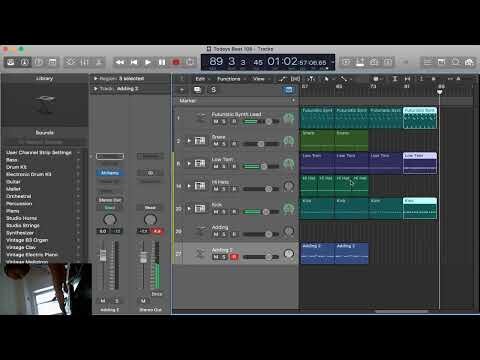Image resolution: width=480 pixels, height=360 pixels.
Task: Solo the Kick track
Action: click(224, 212)
